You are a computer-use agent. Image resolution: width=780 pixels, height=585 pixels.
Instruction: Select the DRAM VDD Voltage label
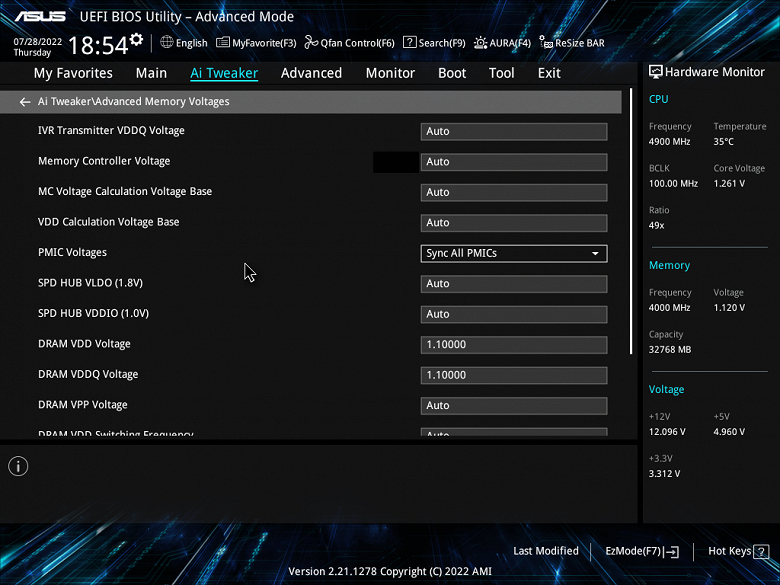tap(84, 344)
